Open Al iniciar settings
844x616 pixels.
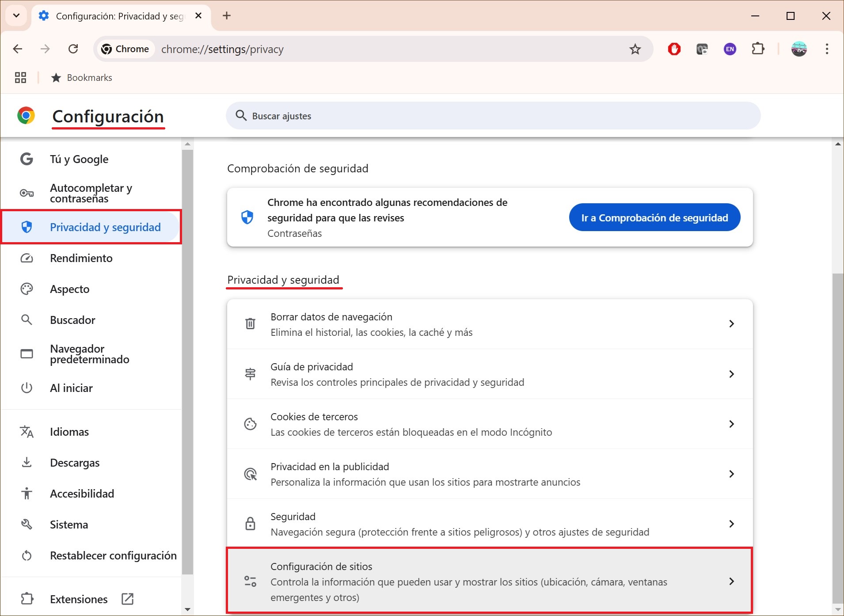tap(91, 388)
